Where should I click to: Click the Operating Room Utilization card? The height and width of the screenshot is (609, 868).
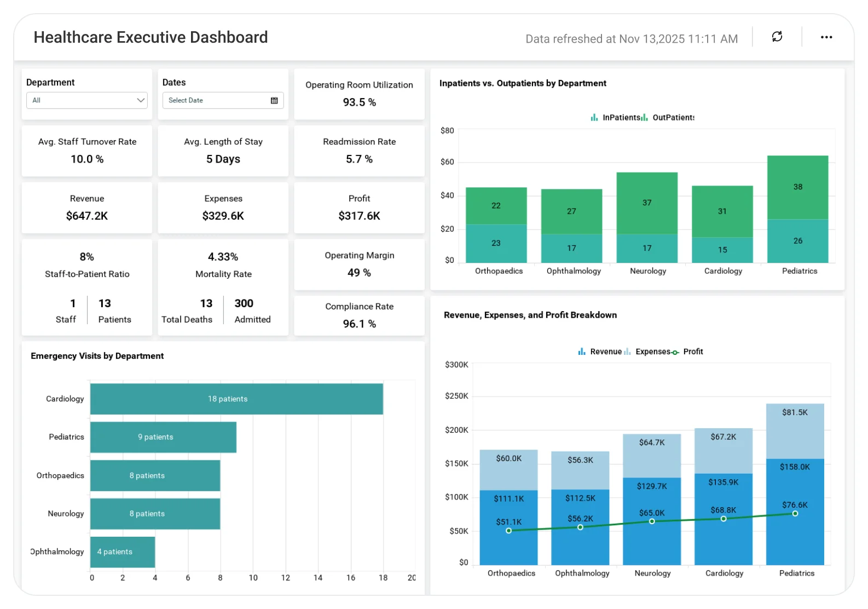tap(359, 94)
